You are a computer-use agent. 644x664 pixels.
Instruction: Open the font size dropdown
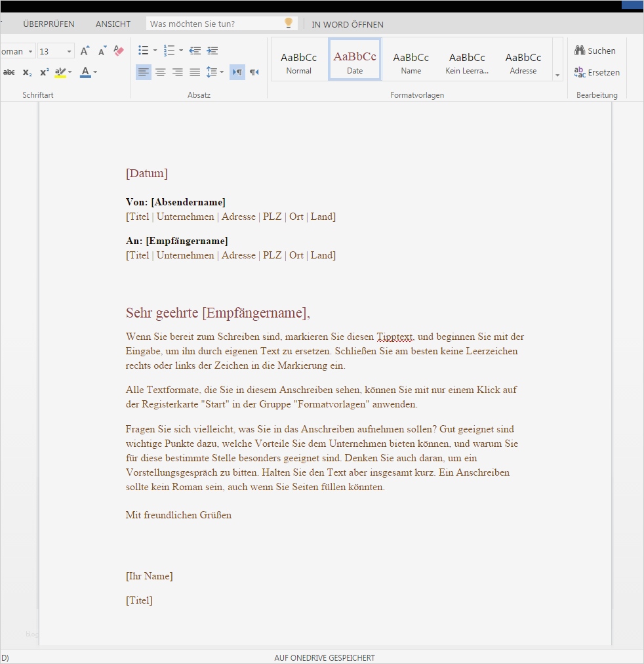pos(69,52)
